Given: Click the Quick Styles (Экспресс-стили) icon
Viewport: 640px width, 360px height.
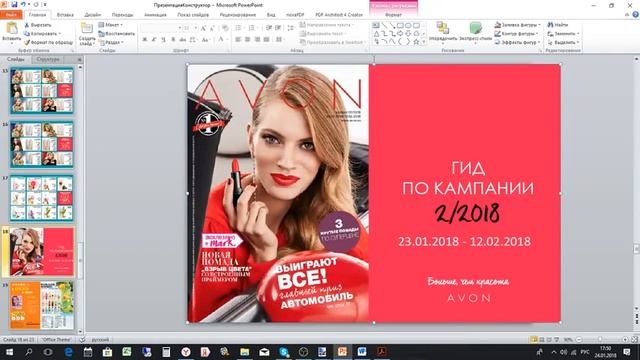Looking at the screenshot, I should 476,28.
